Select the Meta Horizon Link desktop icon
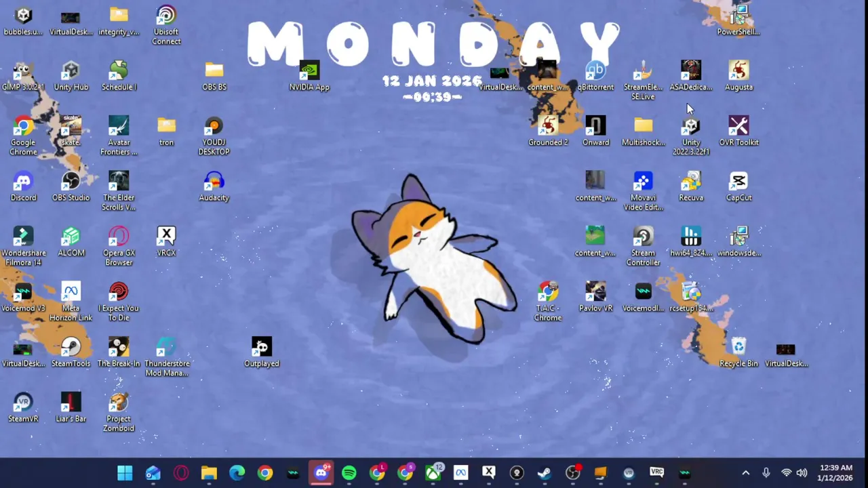Image resolution: width=868 pixels, height=488 pixels. pos(71,302)
